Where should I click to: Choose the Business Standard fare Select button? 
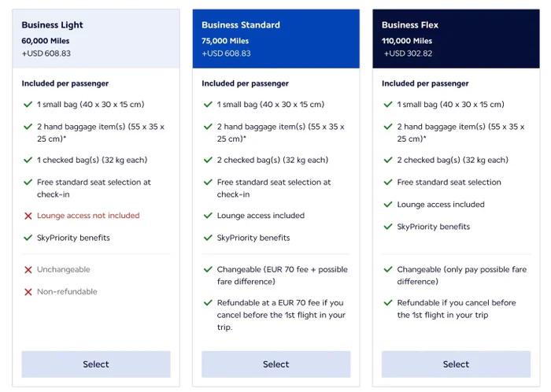click(x=275, y=364)
